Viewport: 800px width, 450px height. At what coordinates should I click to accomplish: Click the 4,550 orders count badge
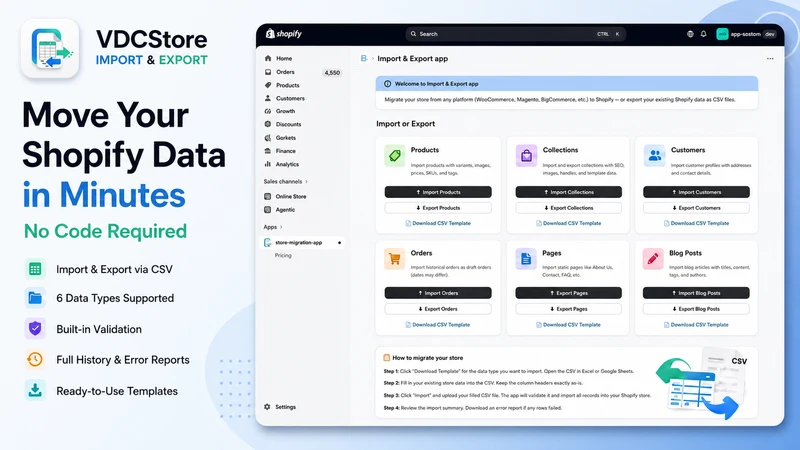pyautogui.click(x=332, y=72)
